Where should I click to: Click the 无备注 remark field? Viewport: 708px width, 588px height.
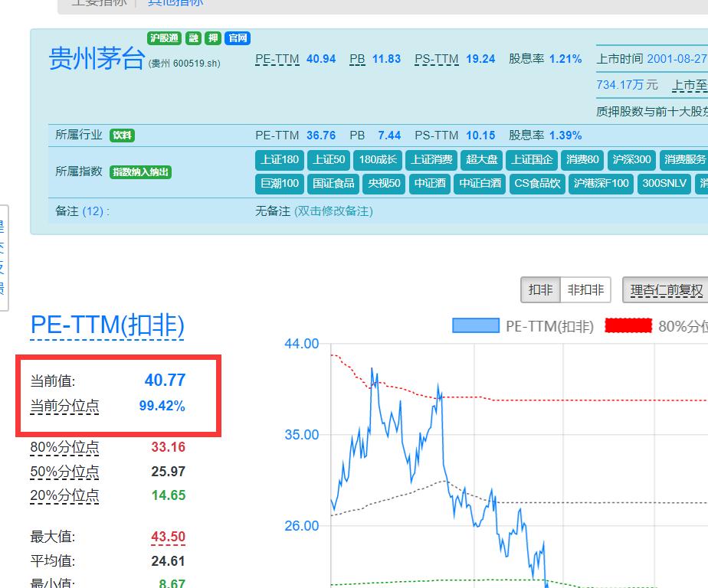point(272,211)
